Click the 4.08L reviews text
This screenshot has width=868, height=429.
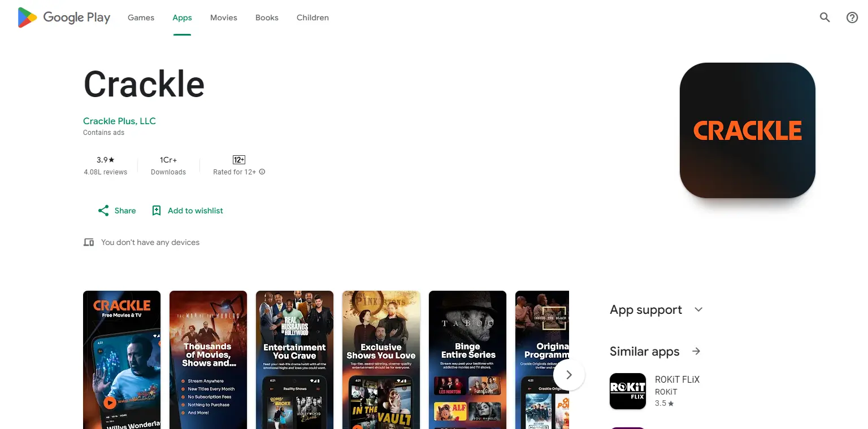pos(106,172)
